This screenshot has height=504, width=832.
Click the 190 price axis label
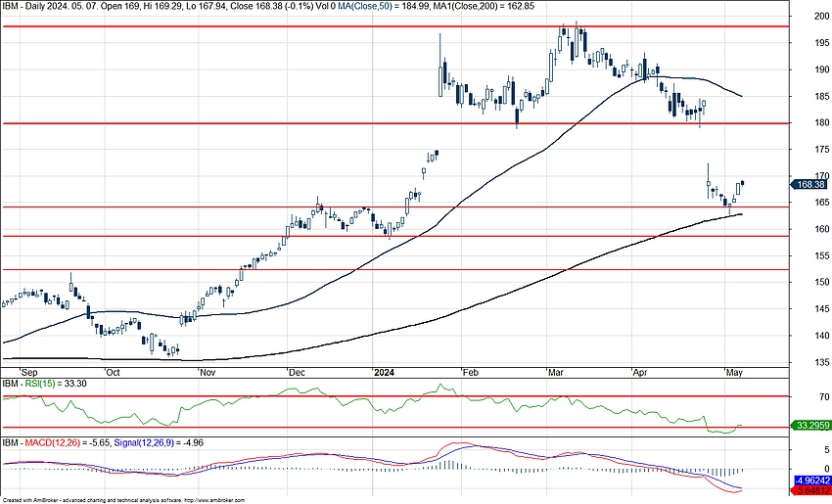(822, 69)
